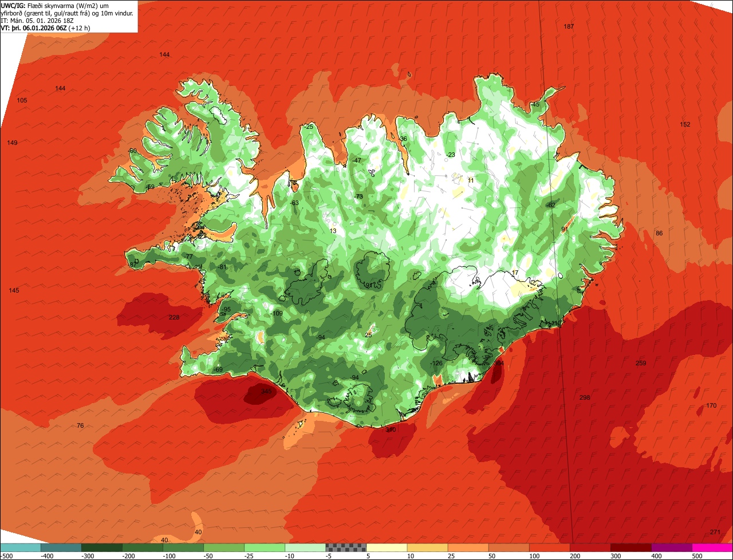733x560 pixels.
Task: Click the '13' value in central Iceland
Action: point(333,231)
